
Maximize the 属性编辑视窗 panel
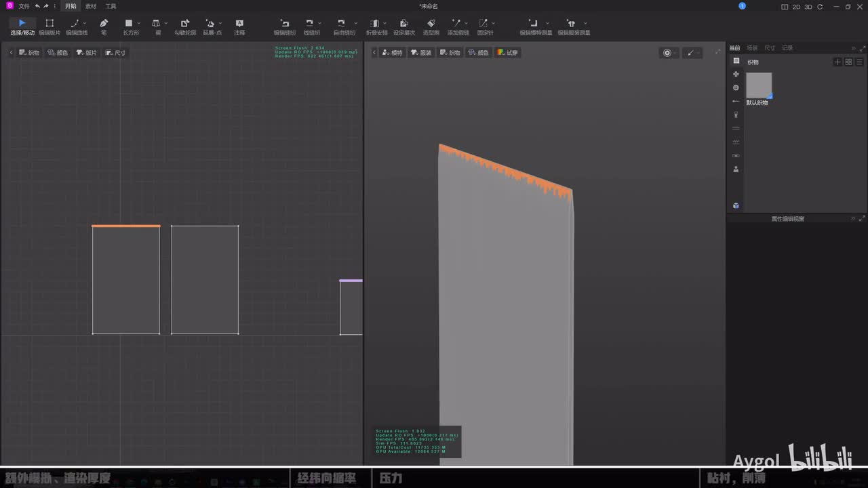pos(862,219)
